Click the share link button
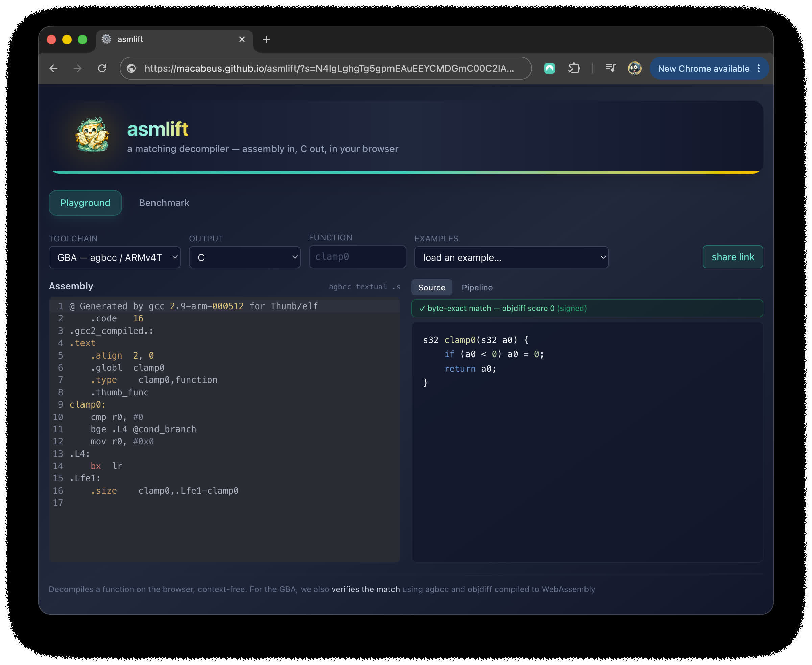The height and width of the screenshot is (665, 812). (733, 257)
